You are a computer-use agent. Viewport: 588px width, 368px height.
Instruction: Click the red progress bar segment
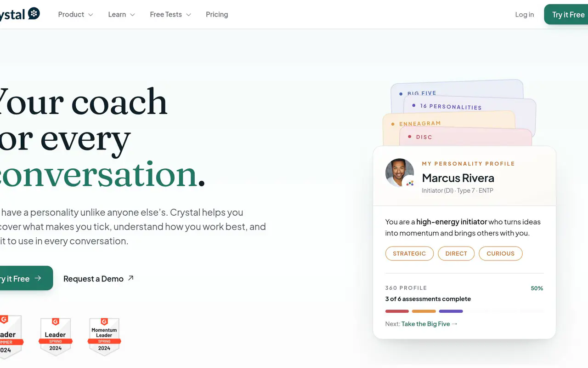[x=397, y=311]
